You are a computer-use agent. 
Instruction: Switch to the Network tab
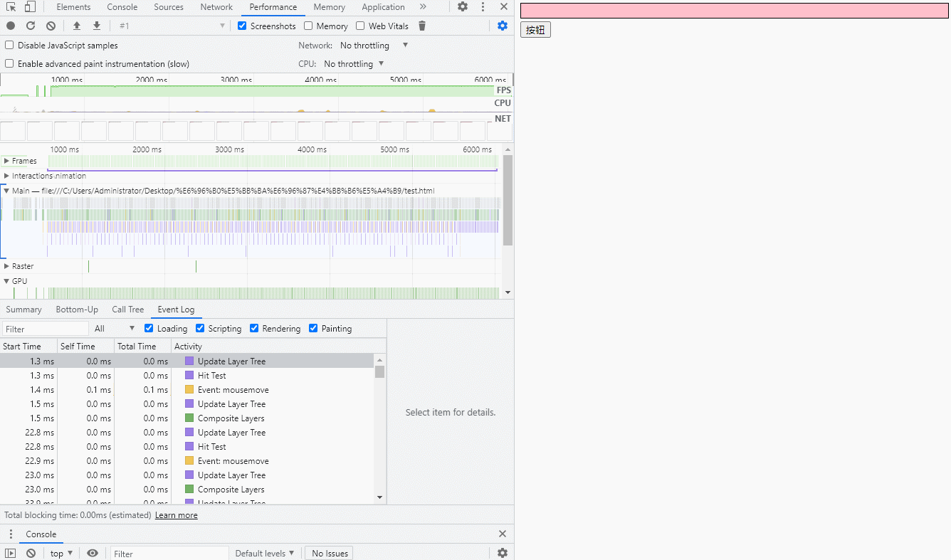(x=216, y=7)
